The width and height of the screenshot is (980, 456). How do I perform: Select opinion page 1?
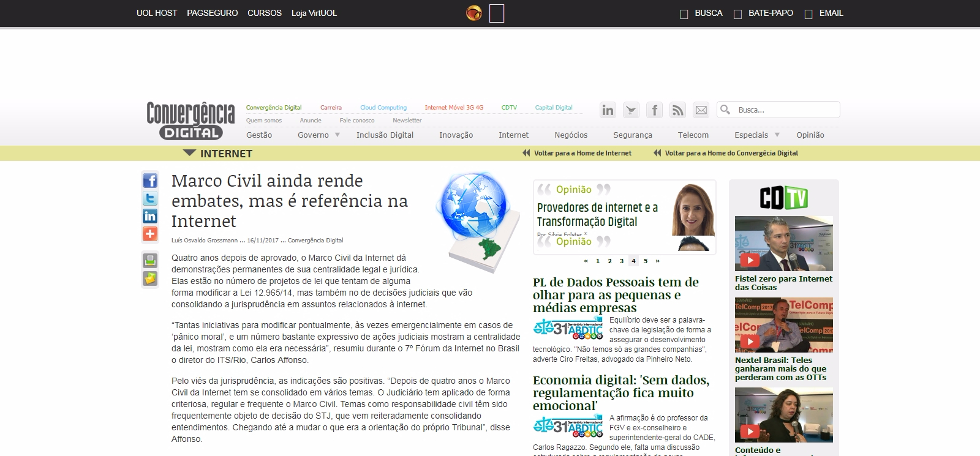(598, 261)
